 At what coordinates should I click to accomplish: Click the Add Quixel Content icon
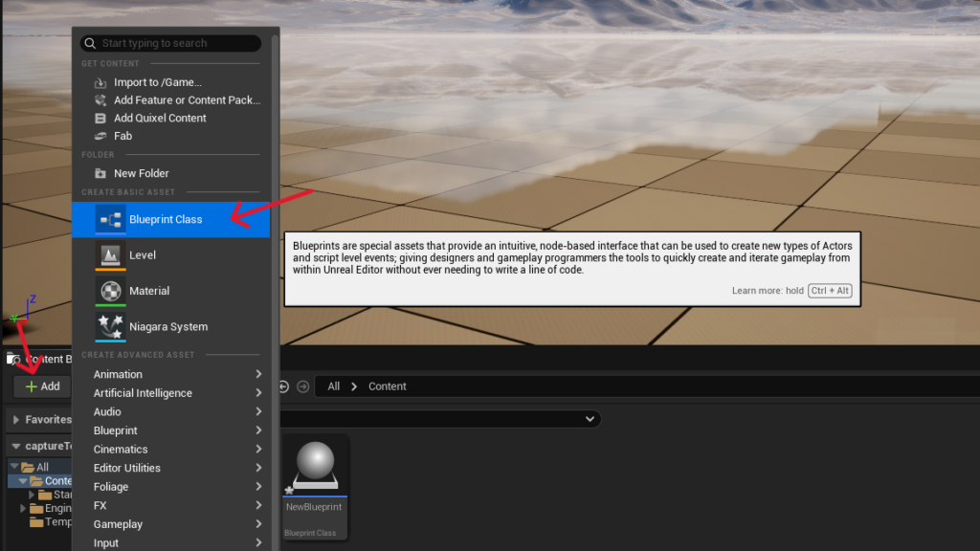click(x=100, y=118)
